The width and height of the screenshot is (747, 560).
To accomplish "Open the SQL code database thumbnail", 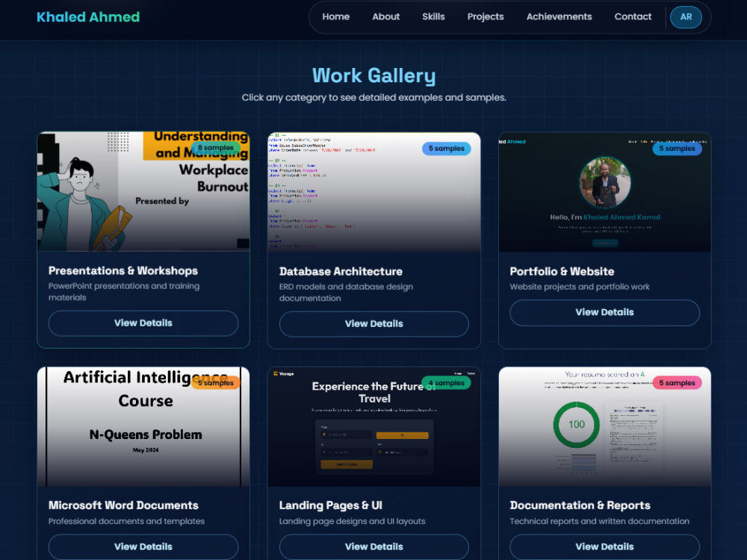I will 373,192.
